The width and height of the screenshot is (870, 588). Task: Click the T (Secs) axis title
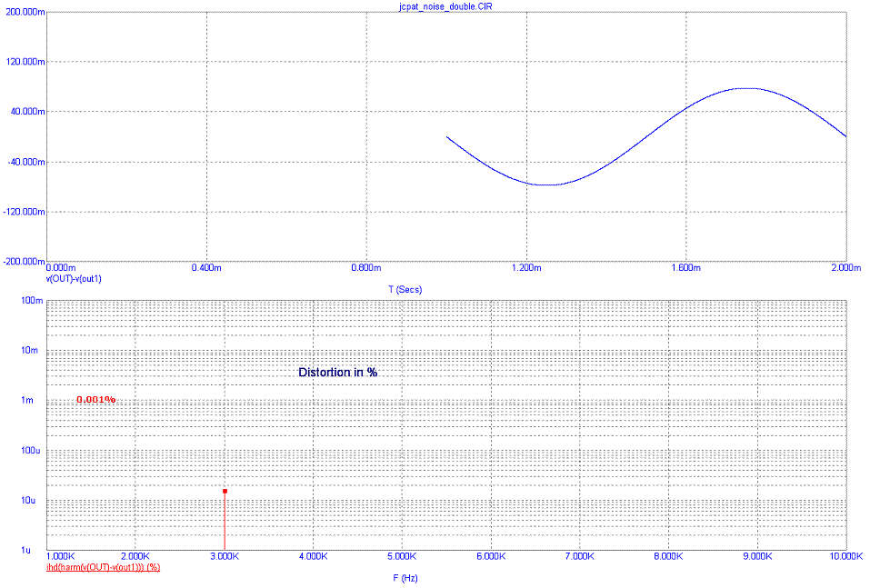pos(405,289)
